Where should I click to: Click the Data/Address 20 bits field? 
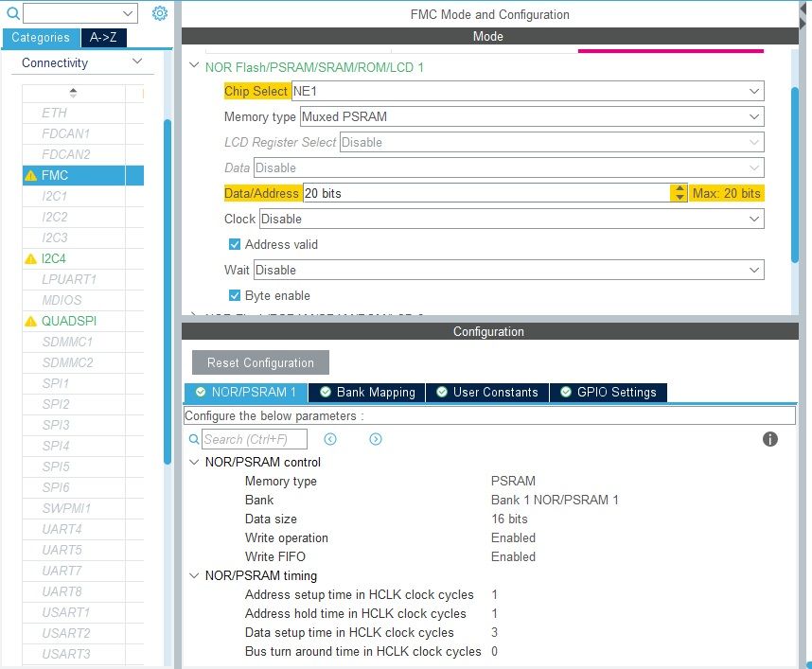click(486, 193)
